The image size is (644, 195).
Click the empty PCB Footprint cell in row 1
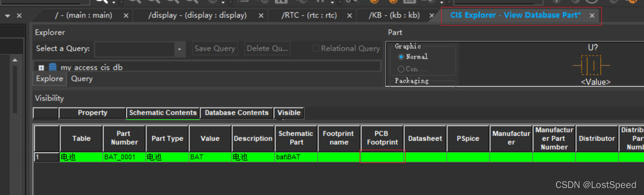(x=382, y=158)
